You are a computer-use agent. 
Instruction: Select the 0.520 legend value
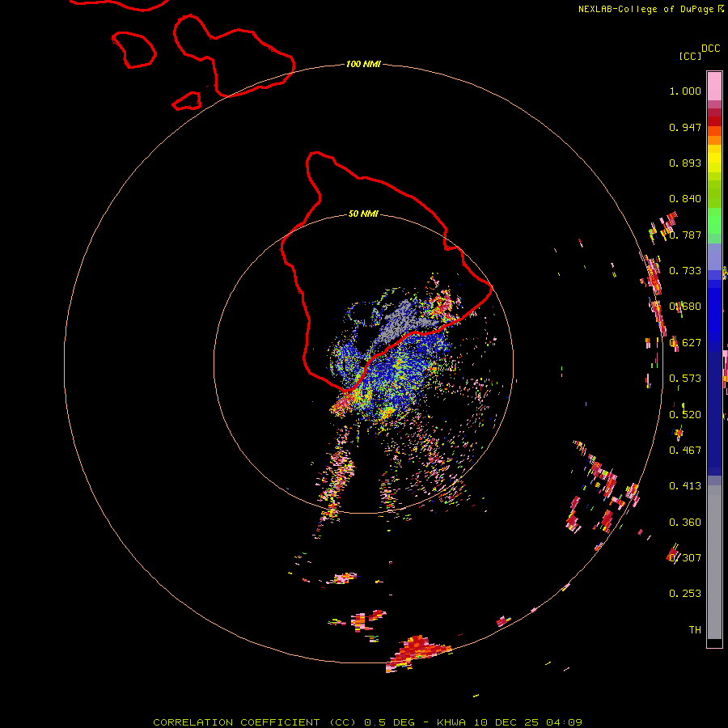pos(685,415)
